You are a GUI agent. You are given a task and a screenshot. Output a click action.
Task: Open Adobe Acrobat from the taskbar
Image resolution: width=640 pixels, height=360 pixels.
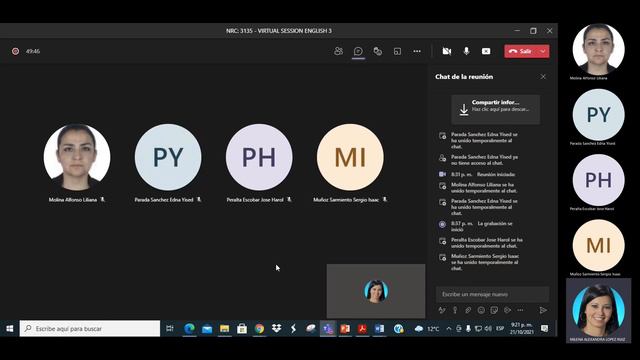pos(362,329)
